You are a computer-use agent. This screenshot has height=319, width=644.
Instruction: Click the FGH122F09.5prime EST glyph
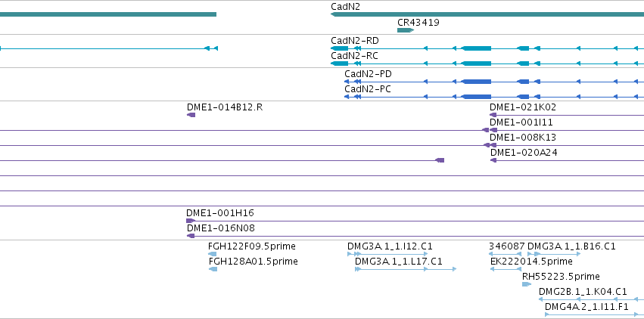pyautogui.click(x=213, y=254)
